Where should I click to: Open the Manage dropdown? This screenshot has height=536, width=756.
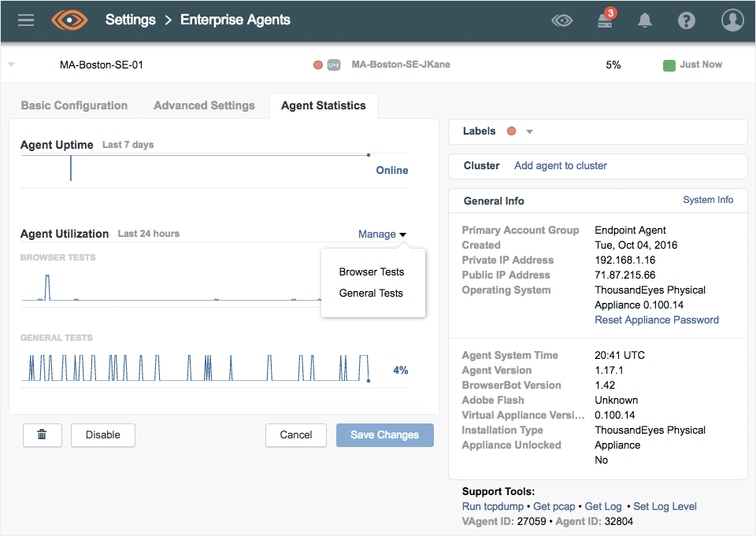[x=382, y=234]
